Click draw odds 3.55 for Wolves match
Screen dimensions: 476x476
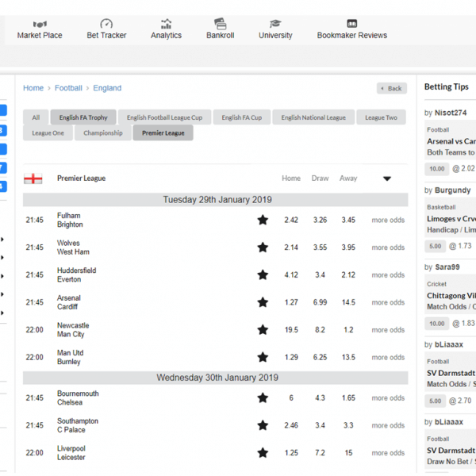click(x=320, y=248)
